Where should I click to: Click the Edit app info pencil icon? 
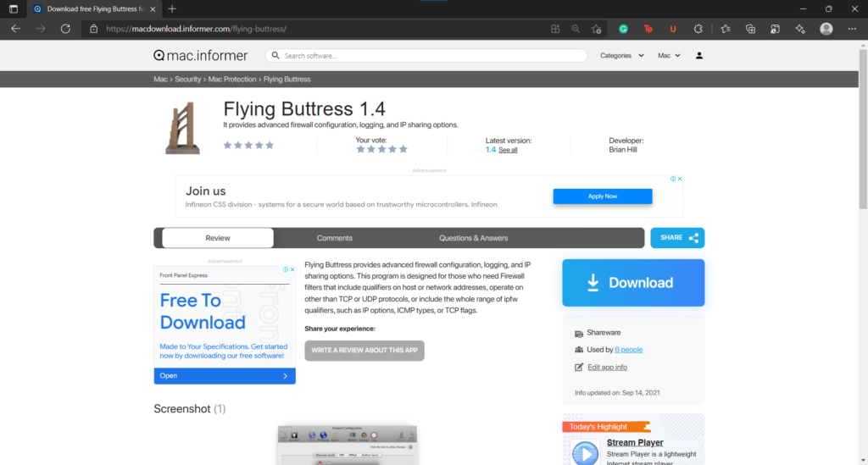coord(578,367)
